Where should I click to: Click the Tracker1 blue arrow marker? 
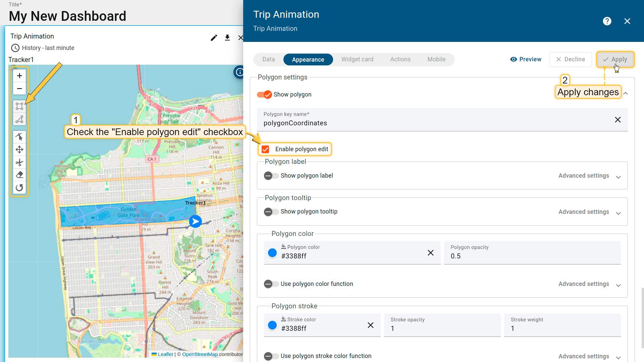click(x=196, y=222)
